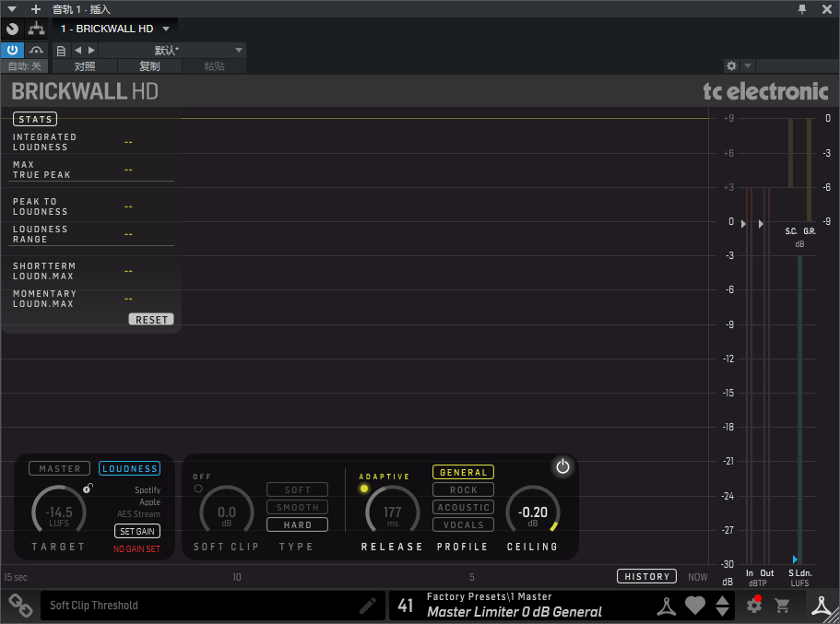
Task: Add a new insert with plus icon
Action: tap(35, 9)
